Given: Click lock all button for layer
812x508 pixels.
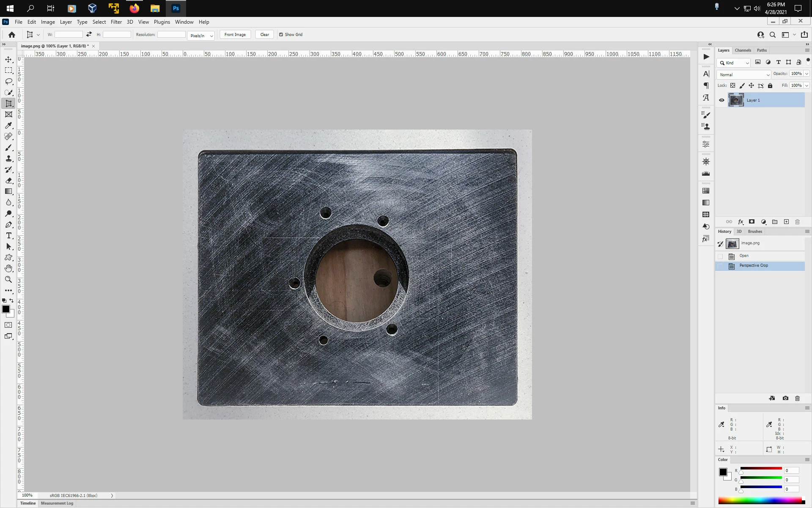Looking at the screenshot, I should [x=770, y=86].
